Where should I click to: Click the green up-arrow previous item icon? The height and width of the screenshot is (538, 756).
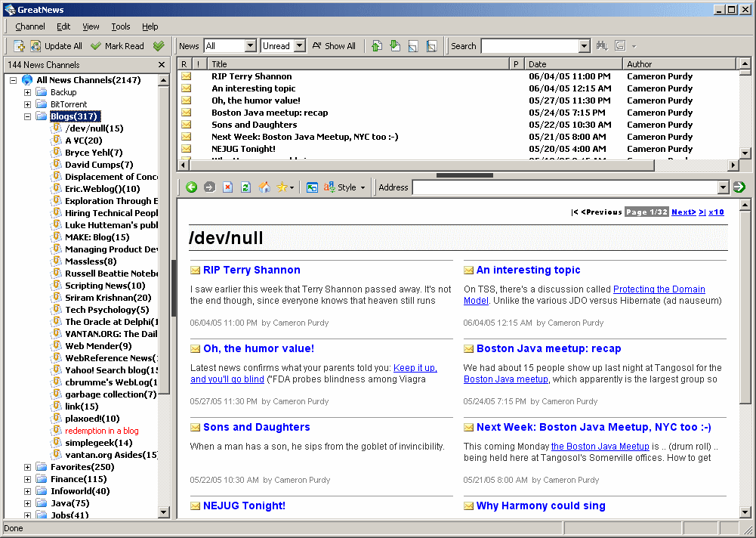coord(377,46)
